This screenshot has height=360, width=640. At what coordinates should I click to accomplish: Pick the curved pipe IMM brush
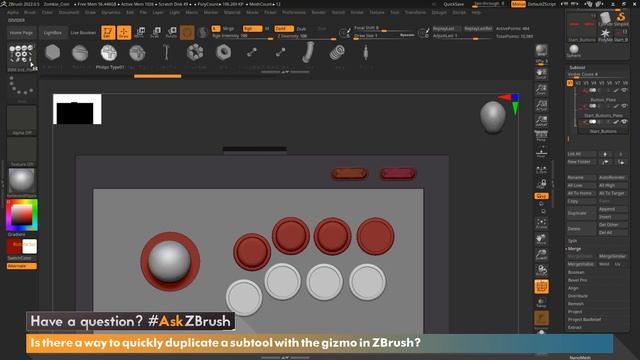click(309, 52)
